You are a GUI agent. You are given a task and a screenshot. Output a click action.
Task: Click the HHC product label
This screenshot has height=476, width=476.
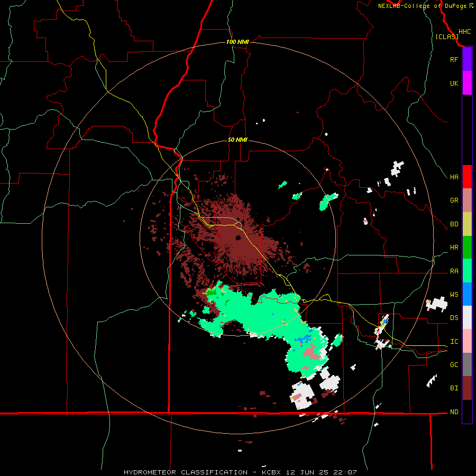pyautogui.click(x=464, y=32)
